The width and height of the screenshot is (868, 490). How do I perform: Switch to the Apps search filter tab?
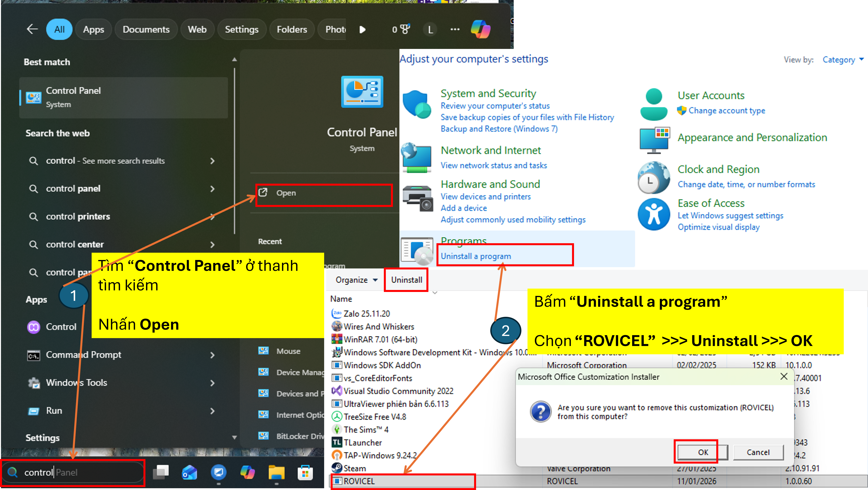(93, 29)
